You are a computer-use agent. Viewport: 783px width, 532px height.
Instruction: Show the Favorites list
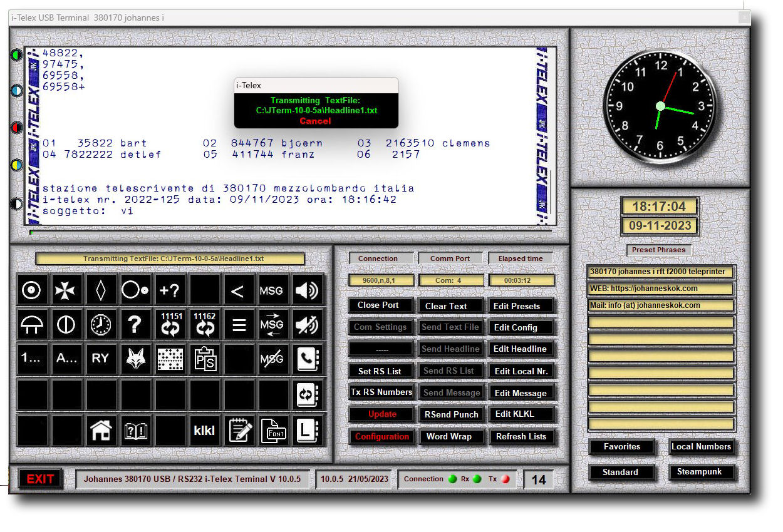coord(622,447)
